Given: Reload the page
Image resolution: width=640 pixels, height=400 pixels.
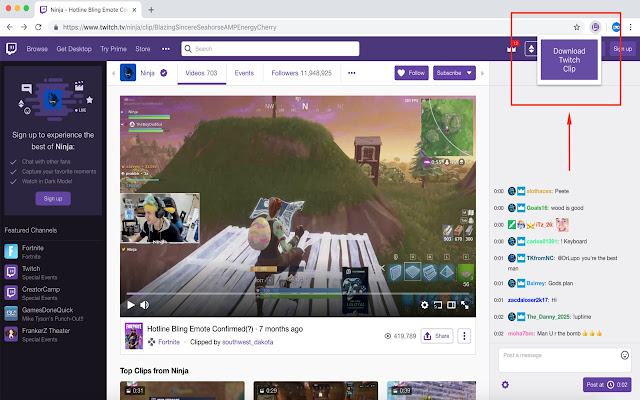Looking at the screenshot, I should (38, 27).
